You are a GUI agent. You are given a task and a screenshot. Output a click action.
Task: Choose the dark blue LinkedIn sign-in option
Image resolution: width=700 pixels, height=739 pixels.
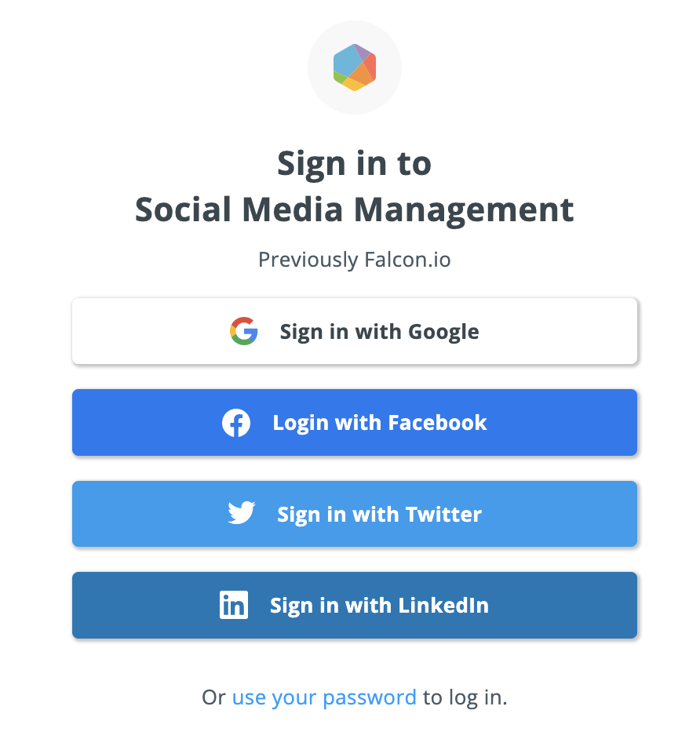point(354,605)
